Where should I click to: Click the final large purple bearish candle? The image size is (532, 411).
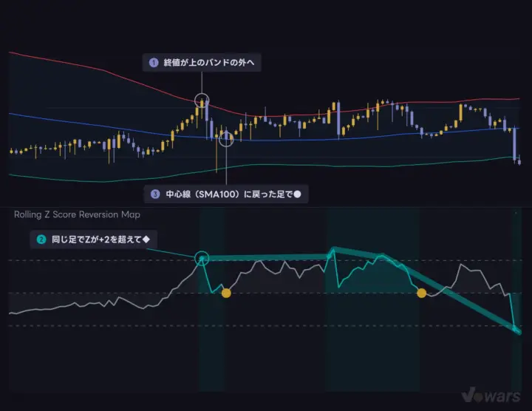[x=514, y=143]
